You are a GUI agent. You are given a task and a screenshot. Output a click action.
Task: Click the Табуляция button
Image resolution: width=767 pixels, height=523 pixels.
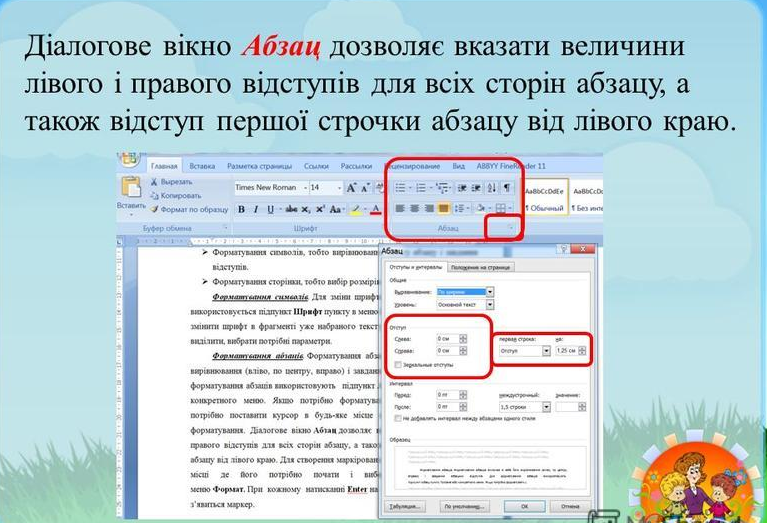coord(405,506)
